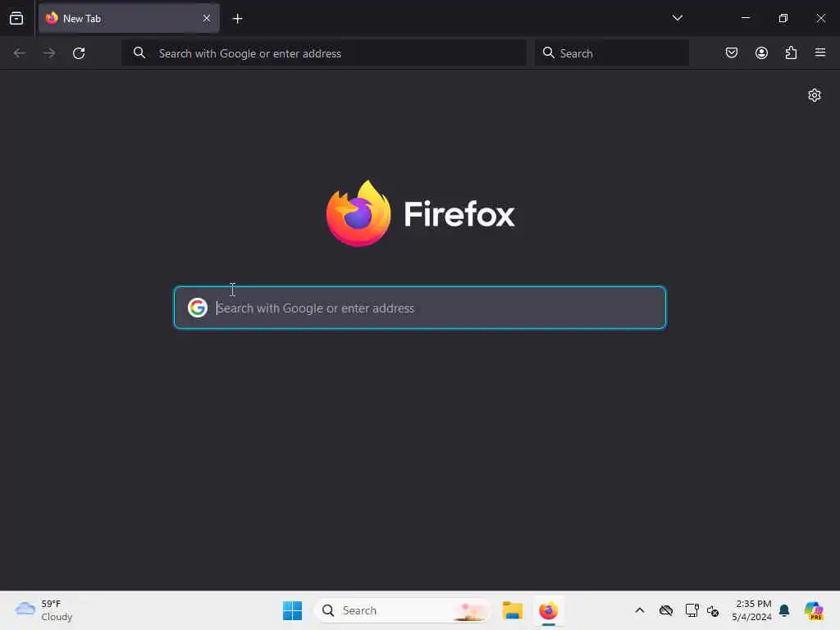Select Firefox icon in taskbar

click(549, 610)
